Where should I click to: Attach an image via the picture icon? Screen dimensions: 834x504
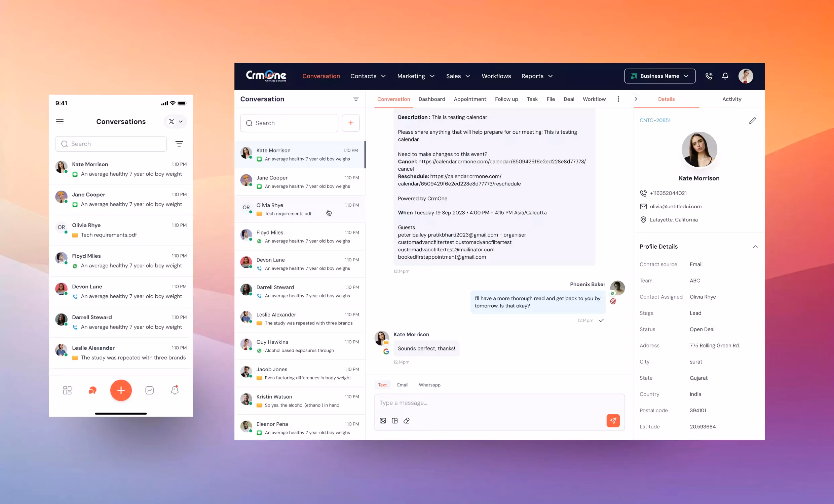point(383,420)
